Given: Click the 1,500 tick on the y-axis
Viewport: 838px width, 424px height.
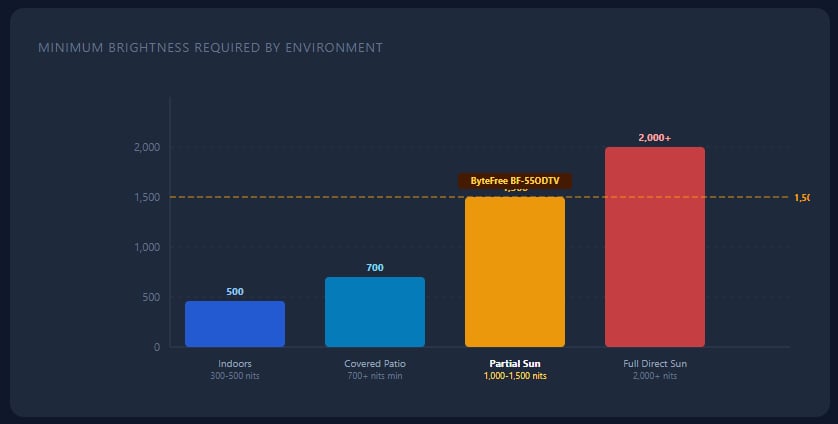Looking at the screenshot, I should (147, 198).
